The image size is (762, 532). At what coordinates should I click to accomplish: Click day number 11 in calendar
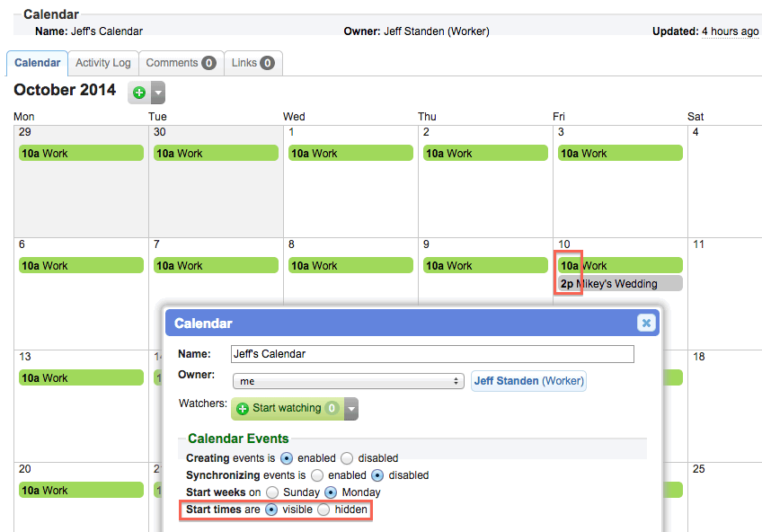tap(698, 244)
